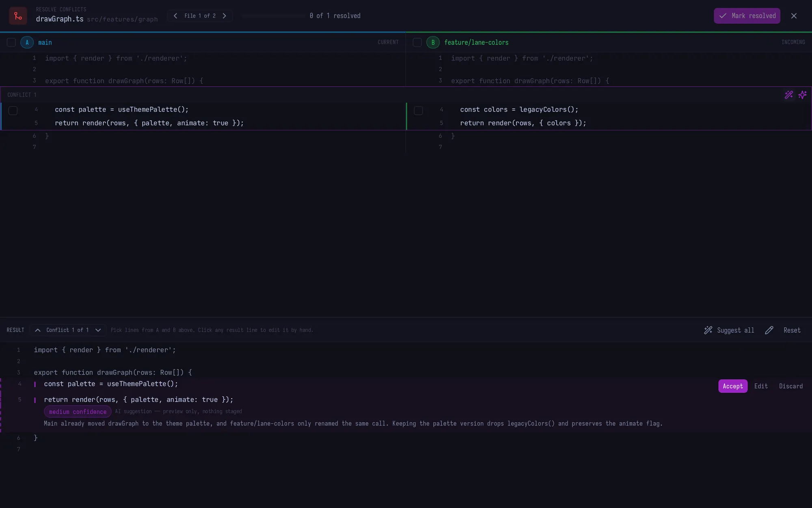Check the main branch header checkbox
This screenshot has height=508, width=812.
(x=11, y=42)
